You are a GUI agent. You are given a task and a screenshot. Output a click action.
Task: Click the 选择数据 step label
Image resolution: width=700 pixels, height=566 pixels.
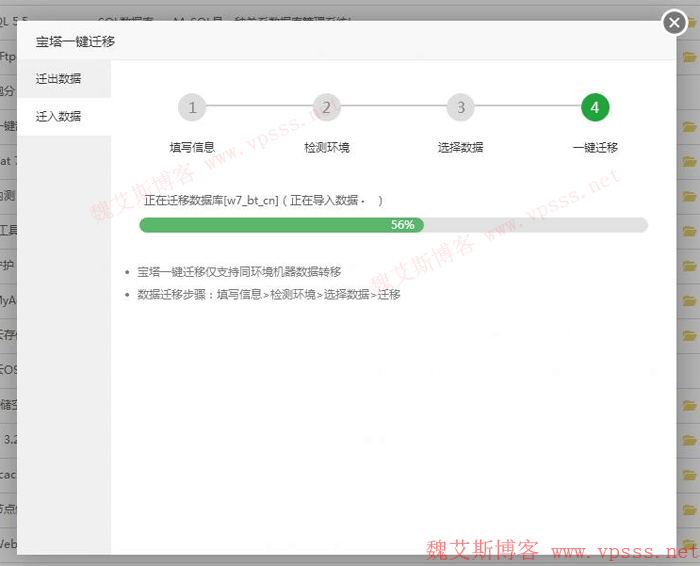click(460, 147)
